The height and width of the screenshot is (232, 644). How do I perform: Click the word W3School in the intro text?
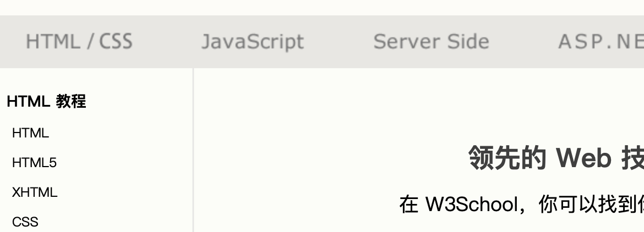tap(471, 205)
